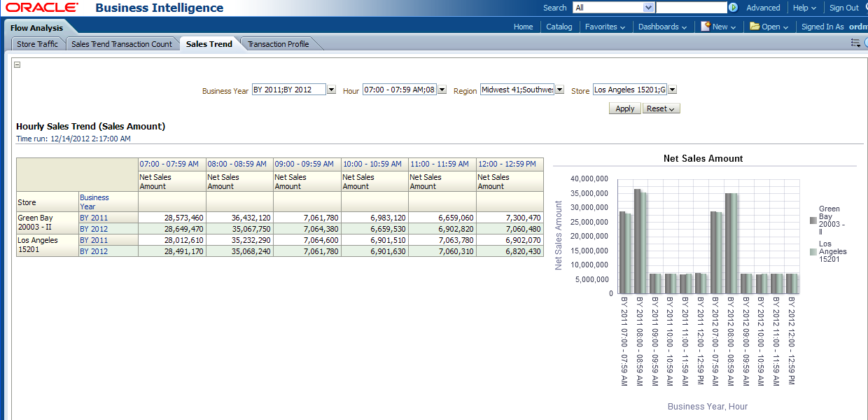Click the New document icon
The width and height of the screenshot is (868, 420).
click(x=706, y=27)
